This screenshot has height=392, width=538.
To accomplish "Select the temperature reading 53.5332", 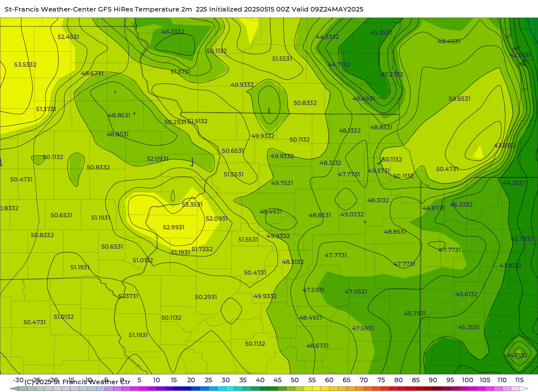I will 25,65.
